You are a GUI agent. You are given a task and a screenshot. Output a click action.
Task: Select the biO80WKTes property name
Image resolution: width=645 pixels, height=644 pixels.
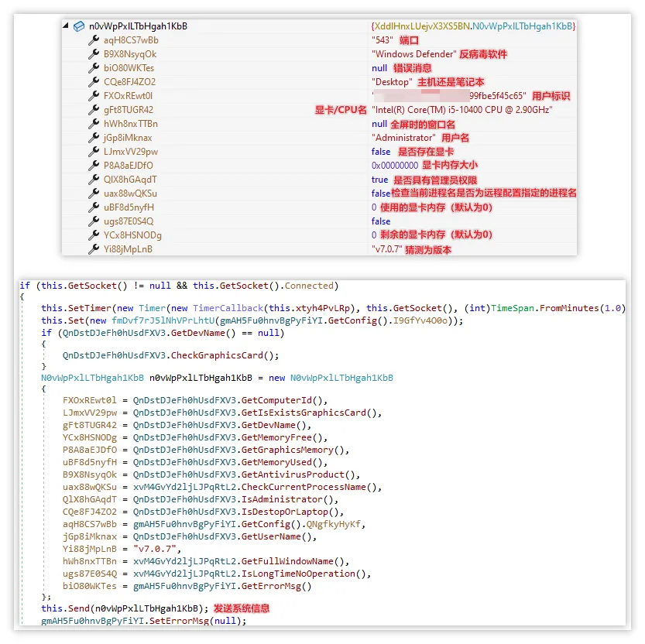pos(129,68)
